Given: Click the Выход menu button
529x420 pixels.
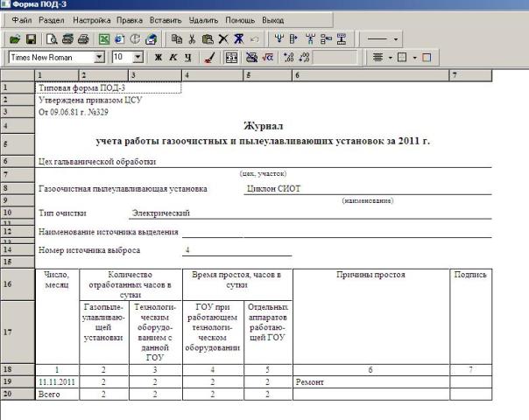Looking at the screenshot, I should pyautogui.click(x=272, y=19).
